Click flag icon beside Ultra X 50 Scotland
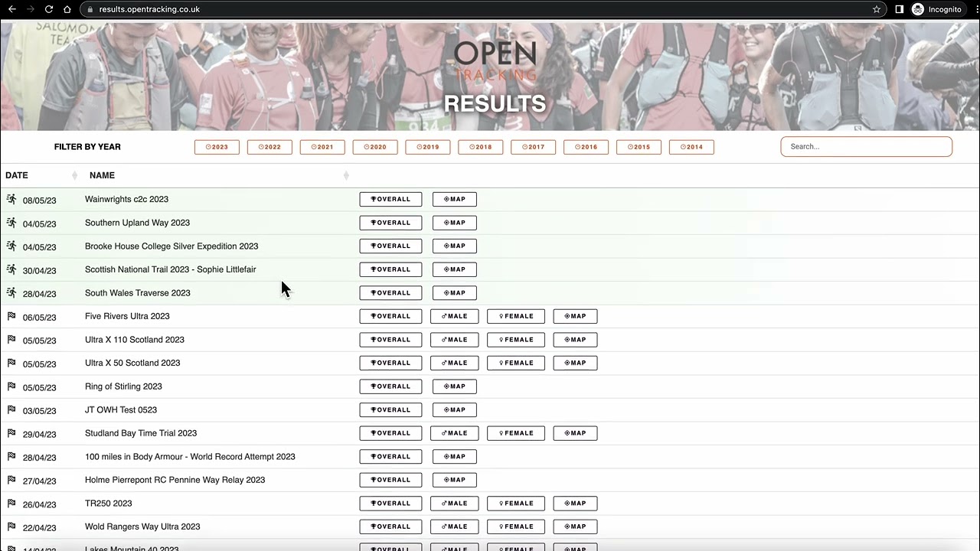 click(11, 363)
